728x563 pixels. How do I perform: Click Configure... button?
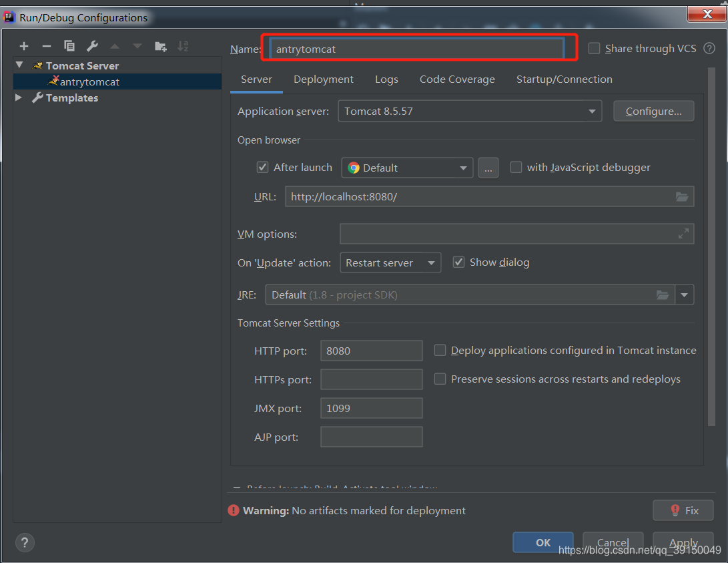coord(653,111)
